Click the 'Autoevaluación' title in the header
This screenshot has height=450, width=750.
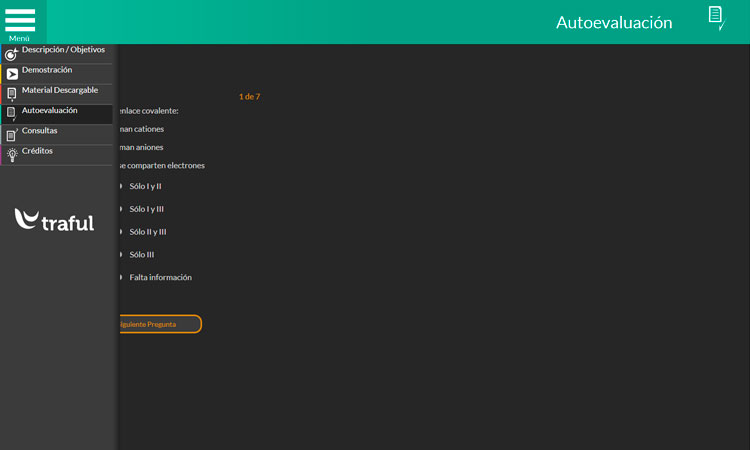click(x=614, y=22)
